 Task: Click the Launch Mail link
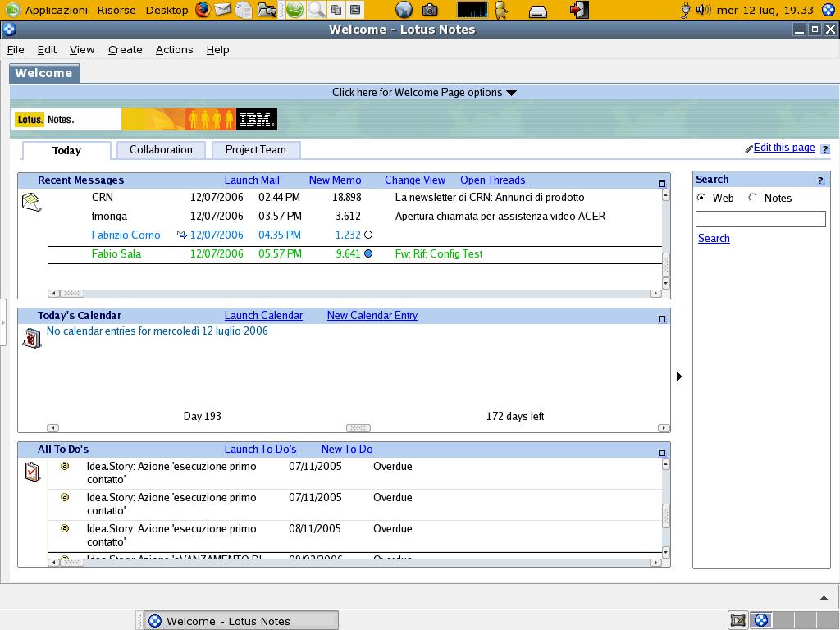click(252, 180)
